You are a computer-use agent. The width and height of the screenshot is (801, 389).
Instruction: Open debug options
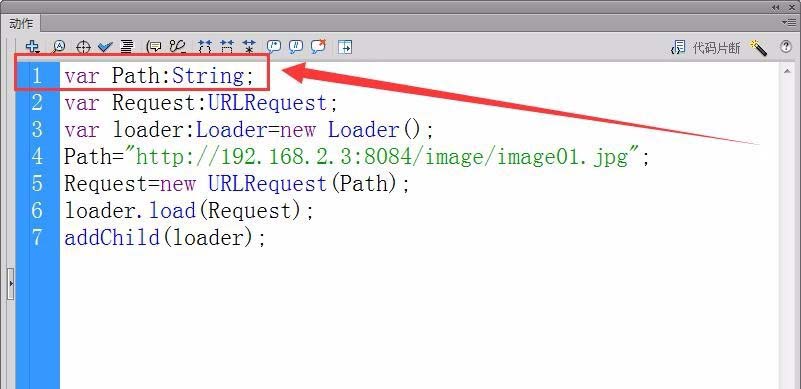coord(177,47)
